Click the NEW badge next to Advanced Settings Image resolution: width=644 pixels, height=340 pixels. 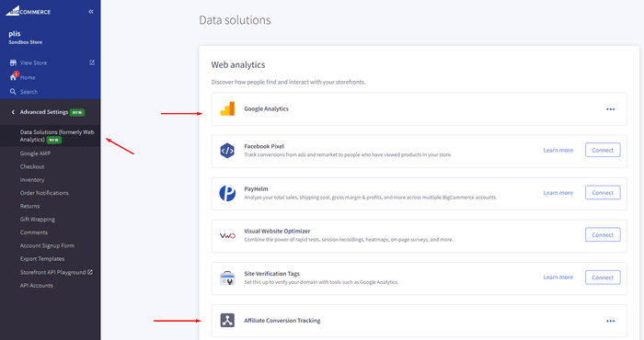[77, 112]
